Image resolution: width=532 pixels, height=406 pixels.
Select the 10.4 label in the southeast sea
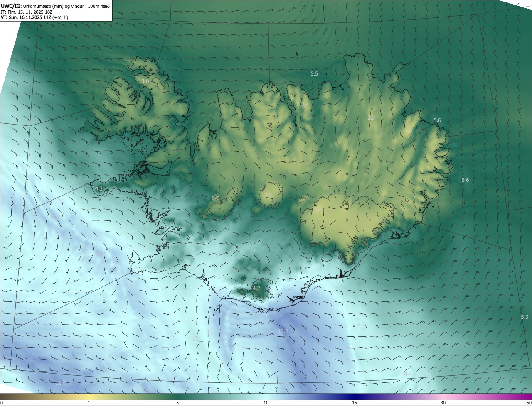point(406,374)
